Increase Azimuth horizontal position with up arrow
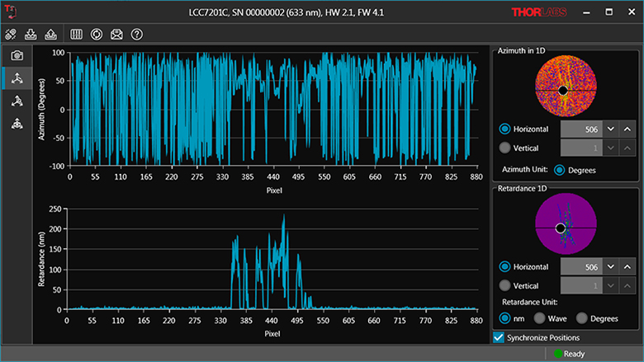This screenshot has width=644, height=362. point(627,129)
